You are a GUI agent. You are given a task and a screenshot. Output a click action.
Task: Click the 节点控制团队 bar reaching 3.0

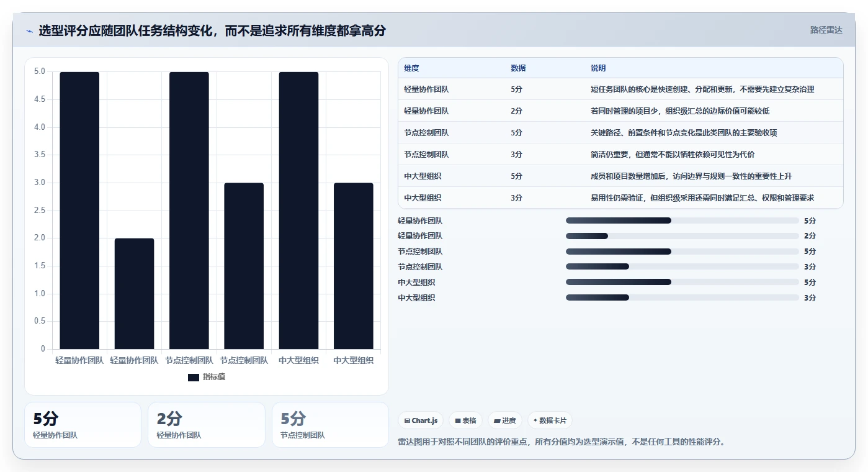(x=244, y=266)
